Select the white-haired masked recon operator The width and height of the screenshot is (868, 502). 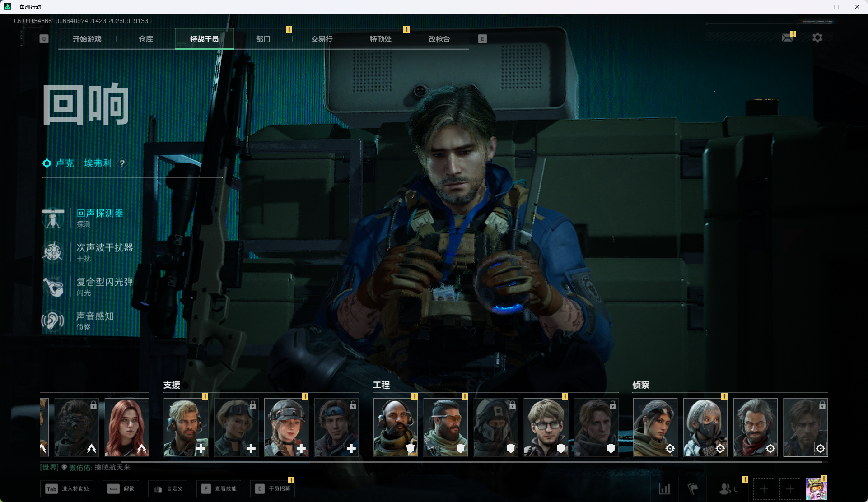point(705,427)
